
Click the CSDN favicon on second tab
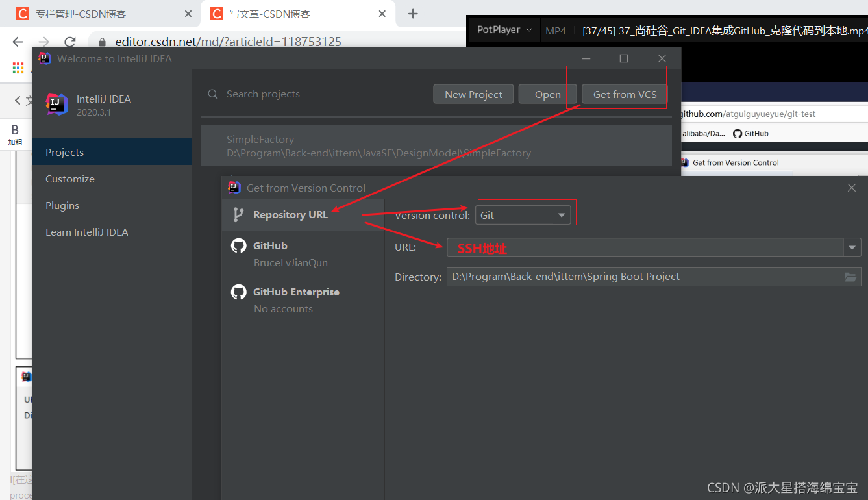(x=217, y=14)
